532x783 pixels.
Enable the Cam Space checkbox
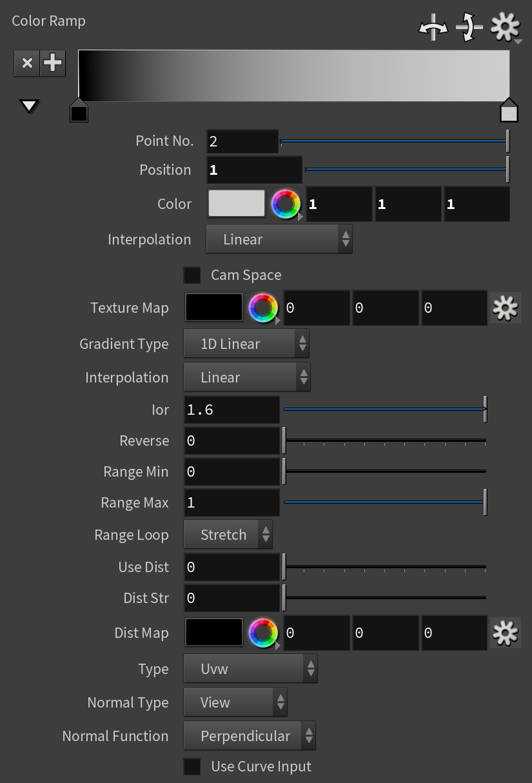pos(192,275)
